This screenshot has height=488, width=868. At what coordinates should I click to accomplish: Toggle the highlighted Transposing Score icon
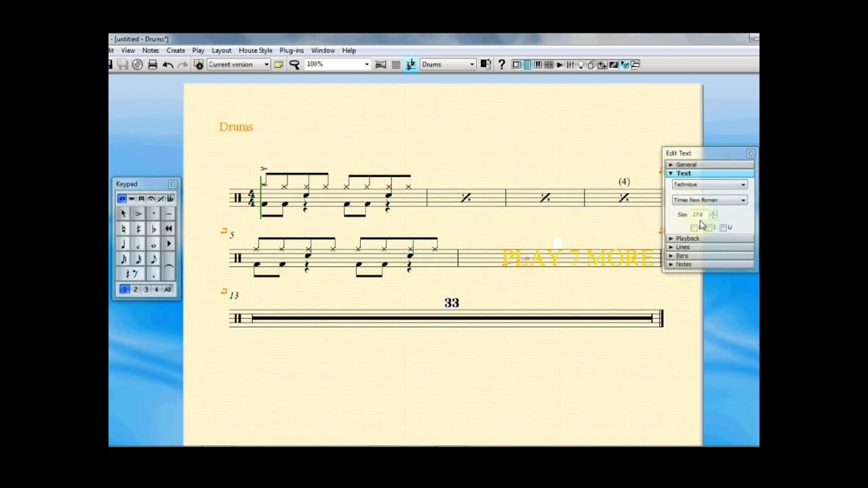[411, 64]
